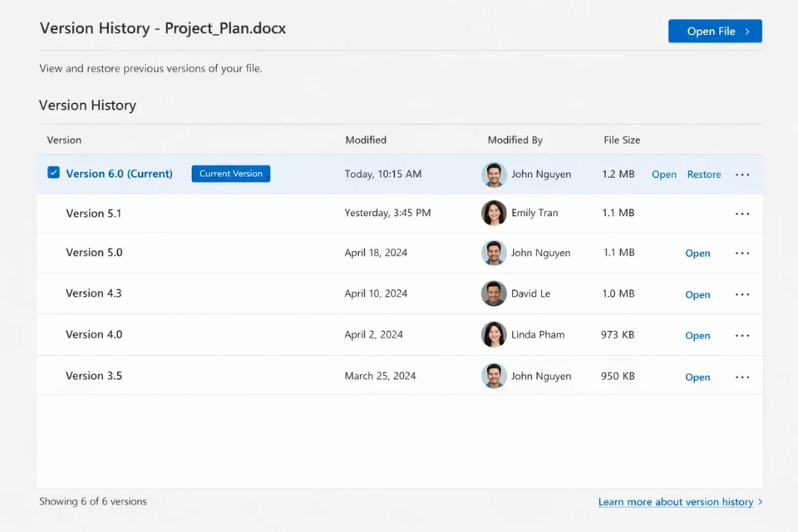
Task: Click the Open File button
Action: pos(711,31)
